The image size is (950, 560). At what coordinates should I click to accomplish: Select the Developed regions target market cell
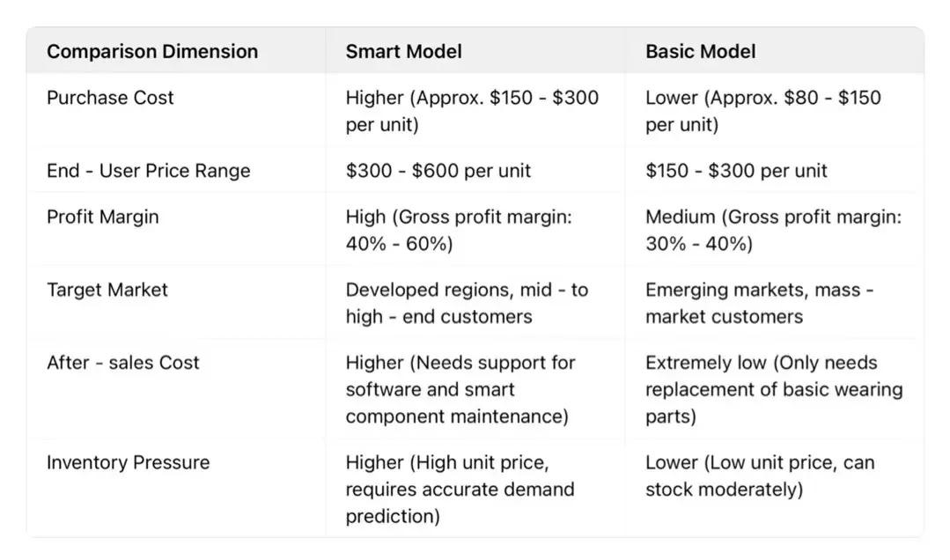coord(466,303)
